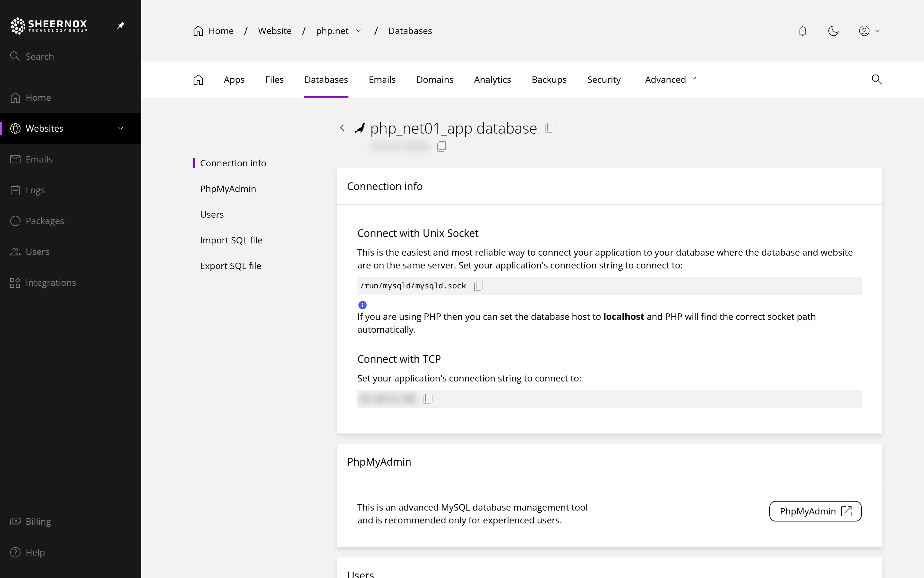This screenshot has width=924, height=578.
Task: Open Users in the left sidebar
Action: click(x=70, y=252)
